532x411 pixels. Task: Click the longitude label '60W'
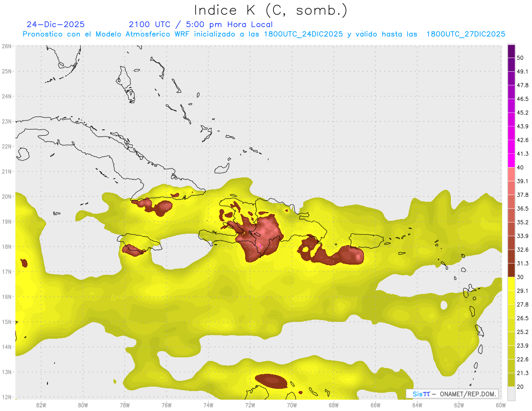(501, 405)
